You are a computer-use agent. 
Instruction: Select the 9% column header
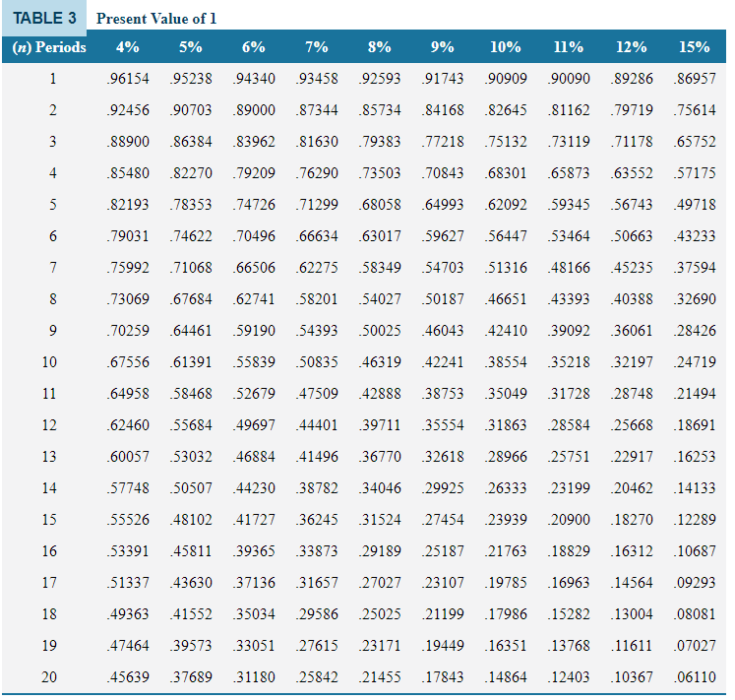pyautogui.click(x=443, y=47)
